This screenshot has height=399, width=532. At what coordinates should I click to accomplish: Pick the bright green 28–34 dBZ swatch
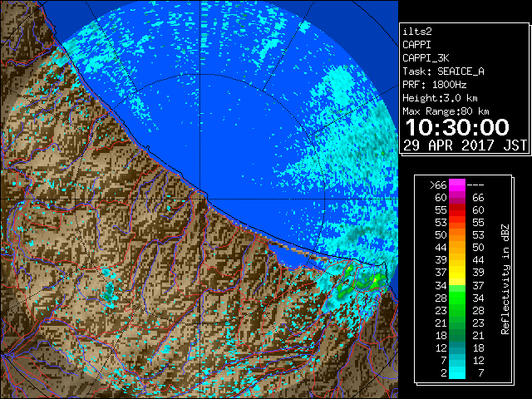457,298
